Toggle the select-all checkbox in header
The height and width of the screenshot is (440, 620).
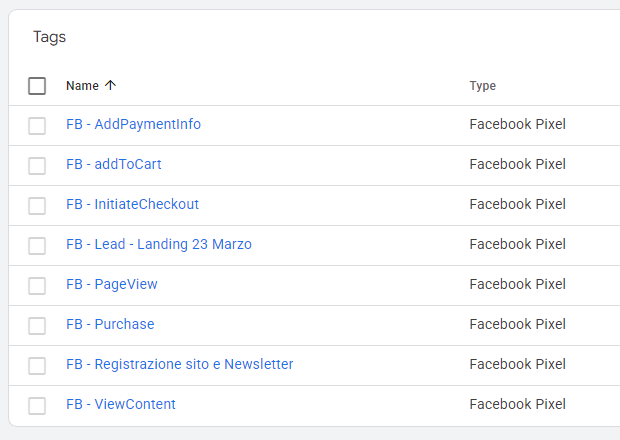[x=37, y=86]
